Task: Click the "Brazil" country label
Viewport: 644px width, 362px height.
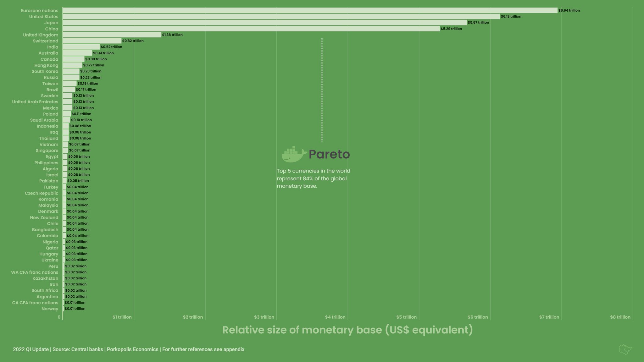Action: point(52,90)
